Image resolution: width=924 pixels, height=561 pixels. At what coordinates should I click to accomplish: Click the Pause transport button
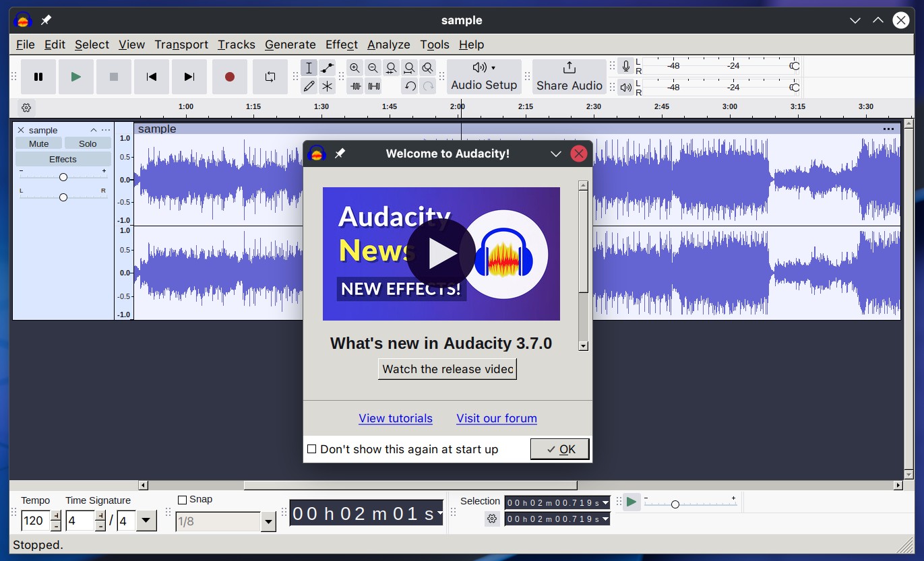pos(38,77)
